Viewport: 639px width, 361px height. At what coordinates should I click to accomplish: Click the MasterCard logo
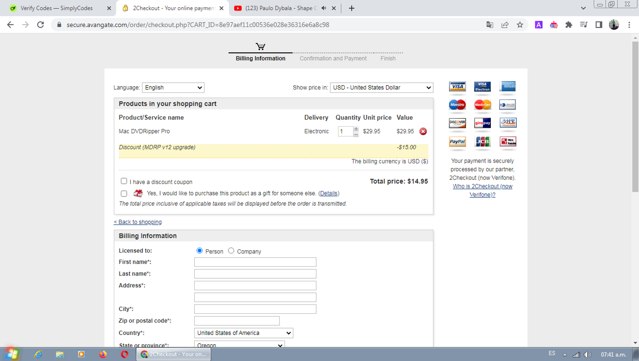tap(483, 105)
